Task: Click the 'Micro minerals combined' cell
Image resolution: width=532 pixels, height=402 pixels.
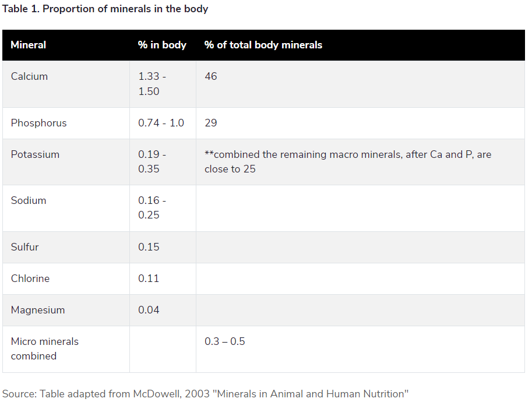Action: point(44,348)
